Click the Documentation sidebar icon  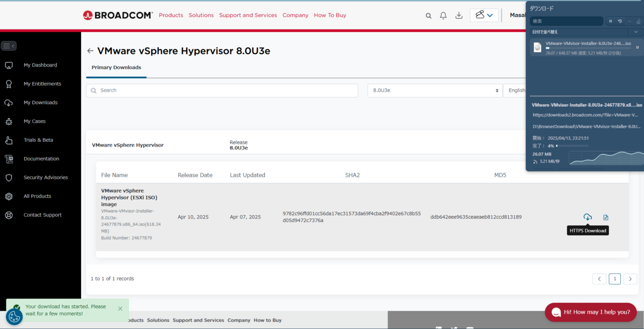[x=9, y=159]
